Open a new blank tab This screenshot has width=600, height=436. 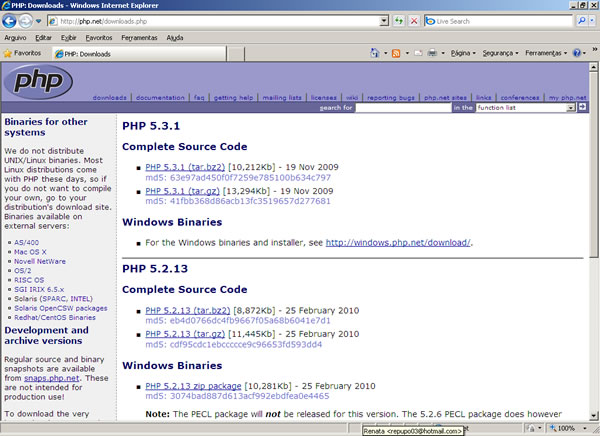click(x=236, y=54)
